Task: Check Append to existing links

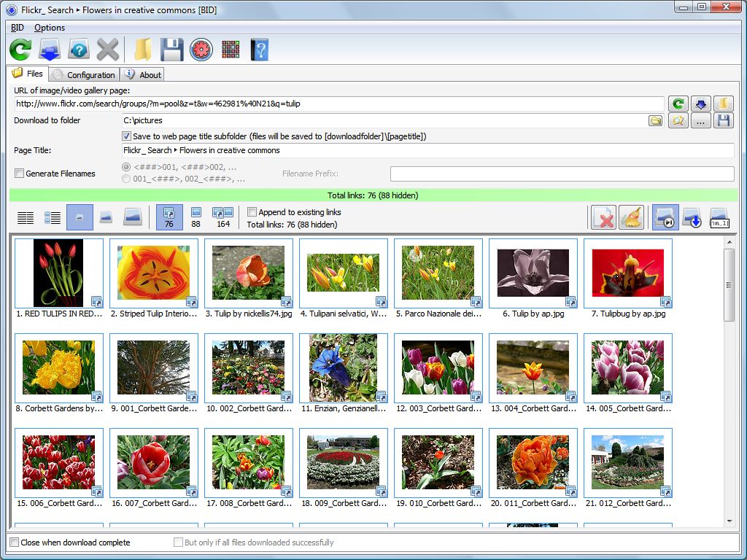Action: (x=252, y=212)
